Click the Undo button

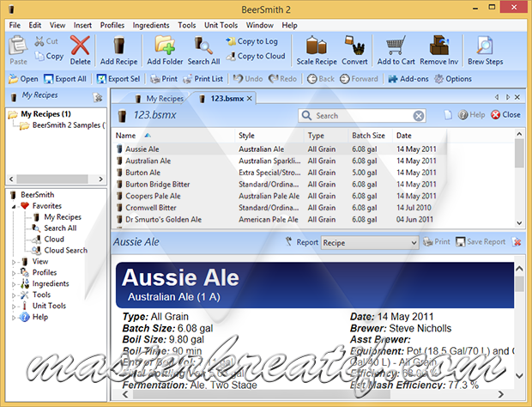coord(248,79)
